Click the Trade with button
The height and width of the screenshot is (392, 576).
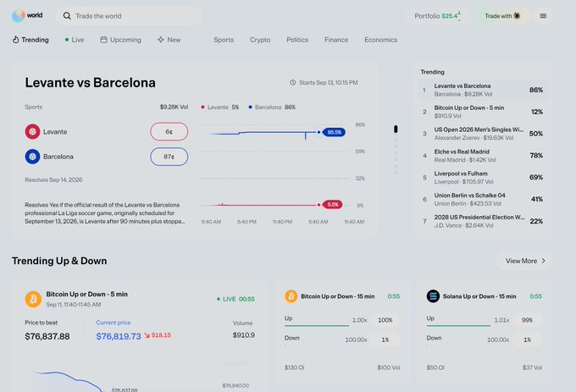coord(502,16)
